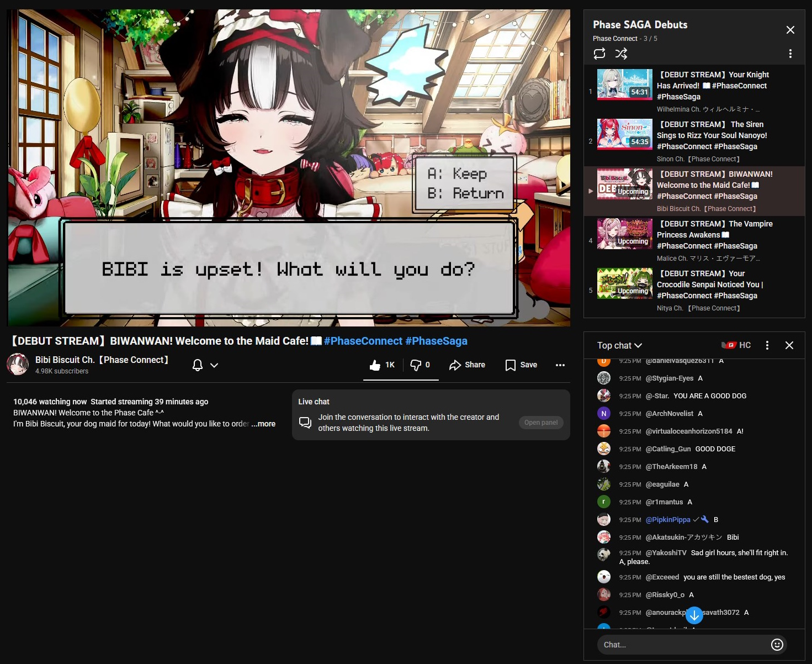Click @ArchNovelist purple N avatar
Screen dimensions: 812x664
coord(604,413)
